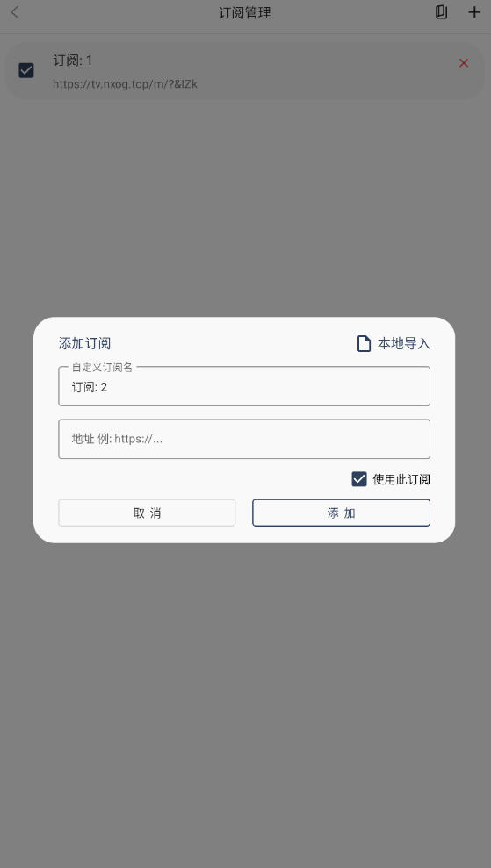Select the 订阅: 1 list entry title

pos(73,61)
